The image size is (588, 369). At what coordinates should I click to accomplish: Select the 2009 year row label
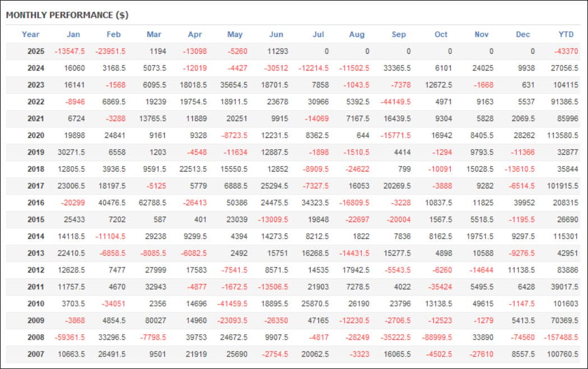(36, 321)
